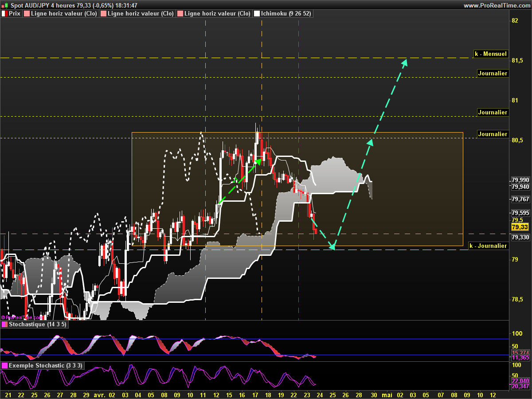Viewport: 532px width, 399px height.
Task: Click the 11,365 stochastic value tag
Action: point(520,357)
